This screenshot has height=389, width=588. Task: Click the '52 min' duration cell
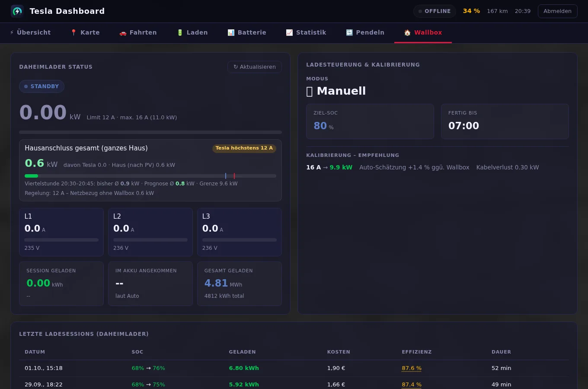pyautogui.click(x=502, y=368)
